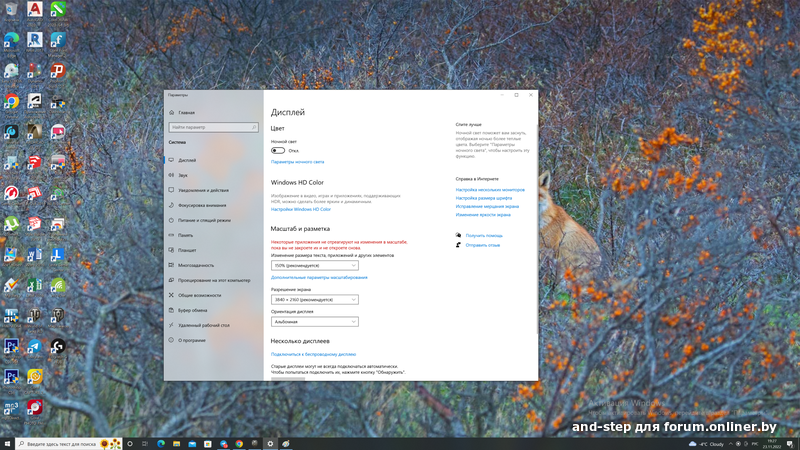Open Исправление мерцания экрана help link
This screenshot has width=800, height=450.
click(x=487, y=207)
